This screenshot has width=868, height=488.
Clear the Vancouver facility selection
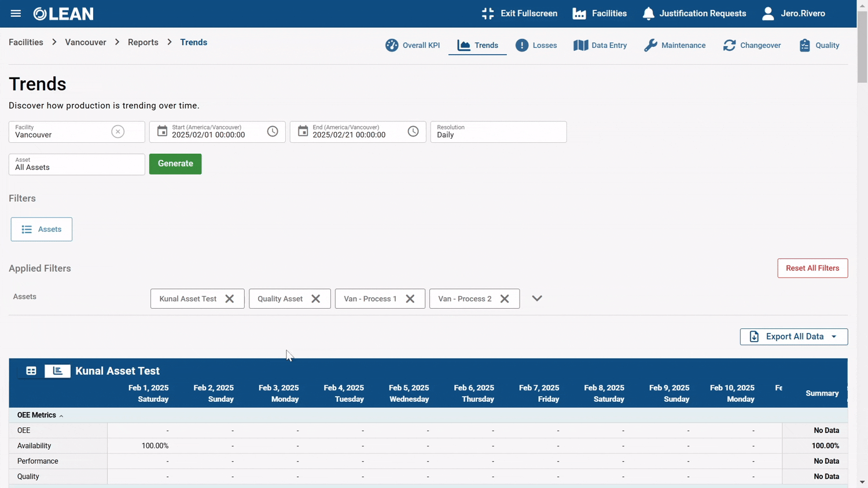click(x=118, y=131)
